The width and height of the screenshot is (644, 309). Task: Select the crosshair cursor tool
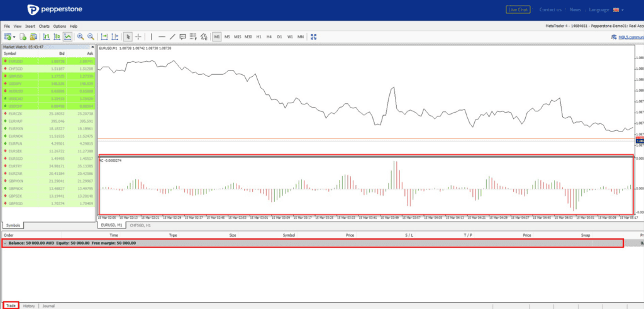138,37
